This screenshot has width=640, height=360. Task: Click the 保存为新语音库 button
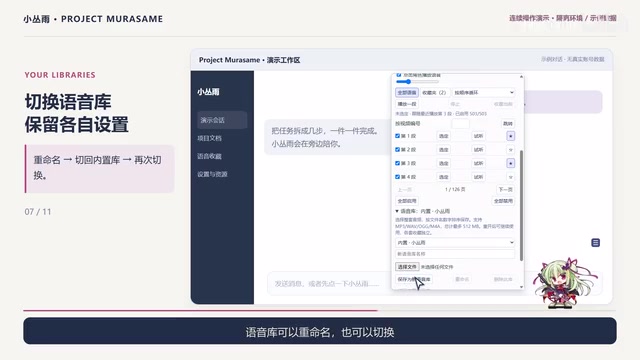pyautogui.click(x=414, y=279)
